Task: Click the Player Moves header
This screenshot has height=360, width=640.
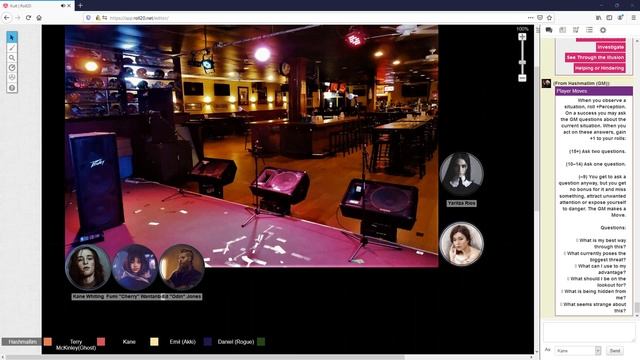Action: [594, 91]
